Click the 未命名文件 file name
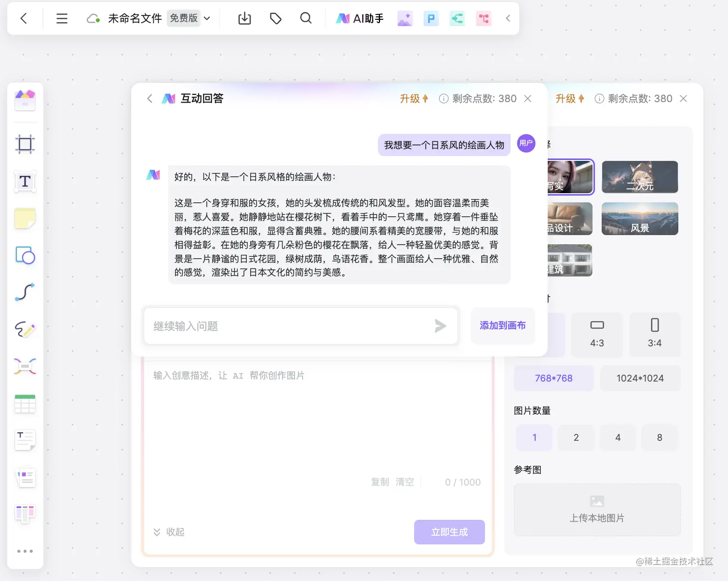 [x=135, y=18]
